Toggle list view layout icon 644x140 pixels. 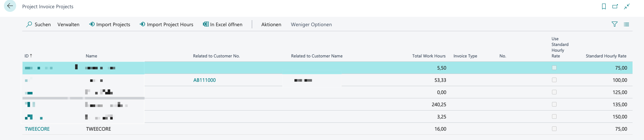(x=626, y=24)
